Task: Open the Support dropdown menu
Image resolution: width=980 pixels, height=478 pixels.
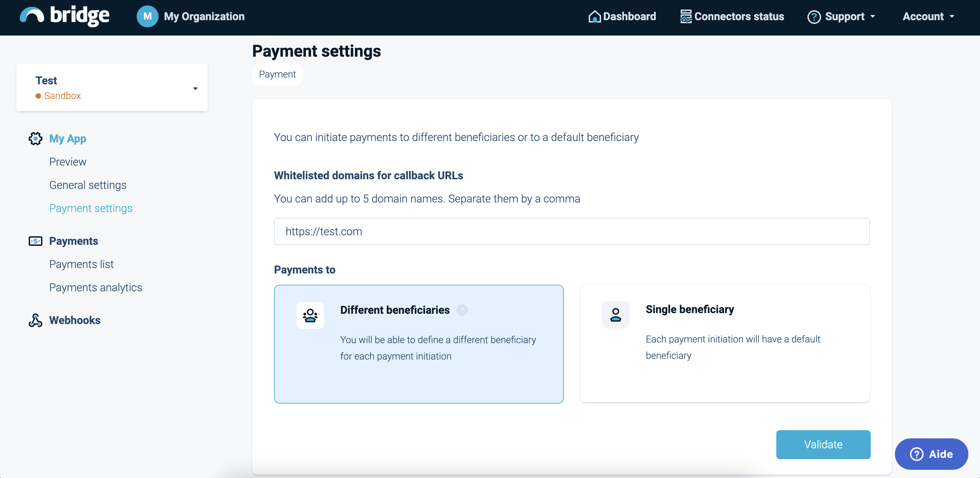Action: pos(842,17)
